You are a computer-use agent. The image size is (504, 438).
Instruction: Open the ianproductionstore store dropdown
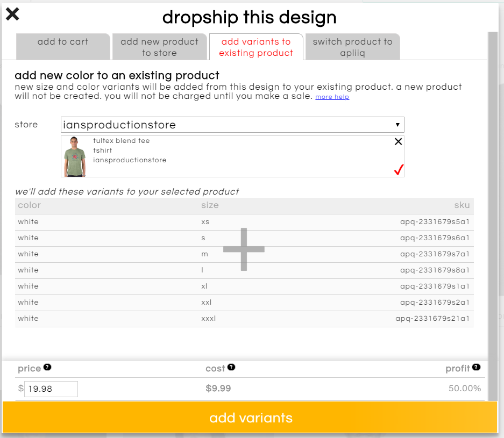(231, 124)
